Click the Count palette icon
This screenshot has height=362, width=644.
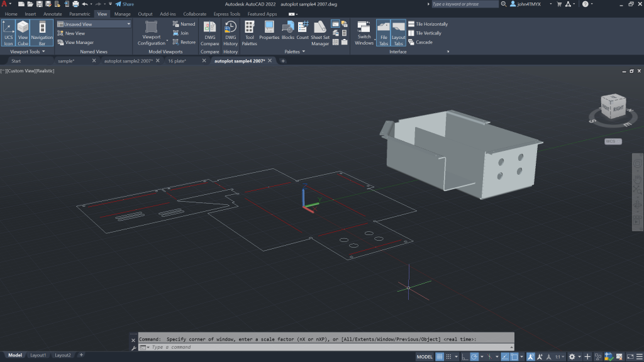(303, 30)
